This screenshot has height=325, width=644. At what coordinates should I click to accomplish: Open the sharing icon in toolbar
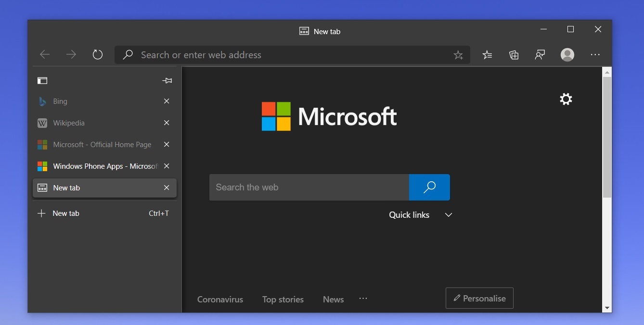click(x=540, y=55)
